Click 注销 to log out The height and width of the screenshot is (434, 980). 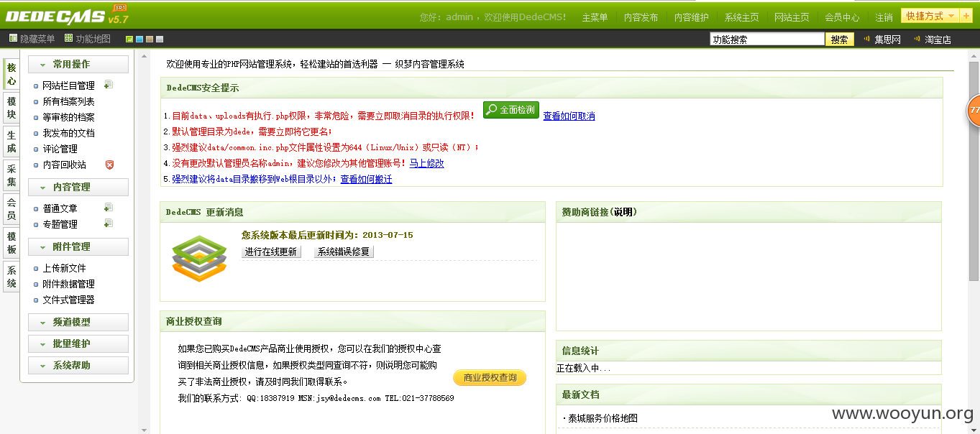point(884,17)
